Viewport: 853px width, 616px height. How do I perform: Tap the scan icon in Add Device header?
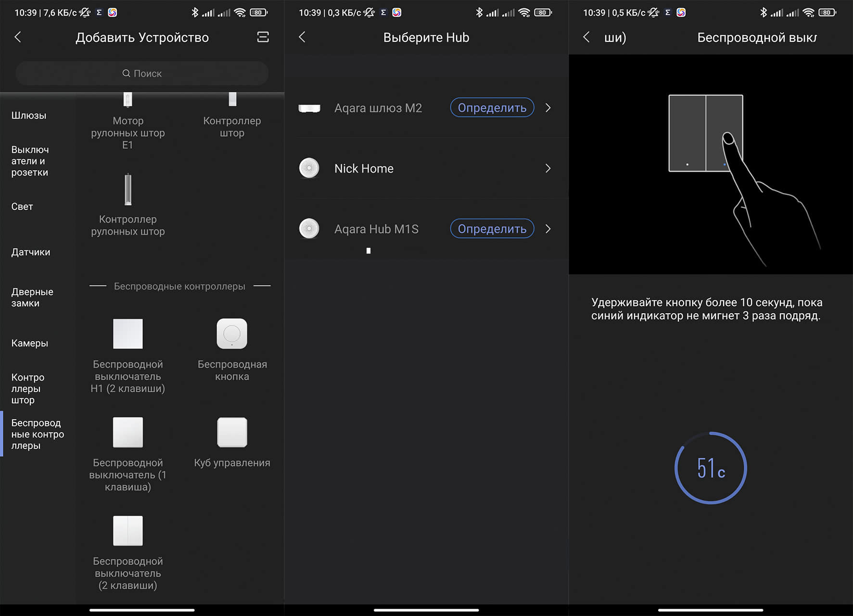click(263, 37)
